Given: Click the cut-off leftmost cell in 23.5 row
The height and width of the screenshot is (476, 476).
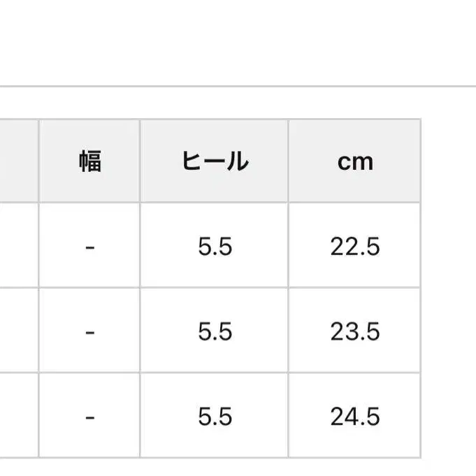Looking at the screenshot, I should [18, 331].
